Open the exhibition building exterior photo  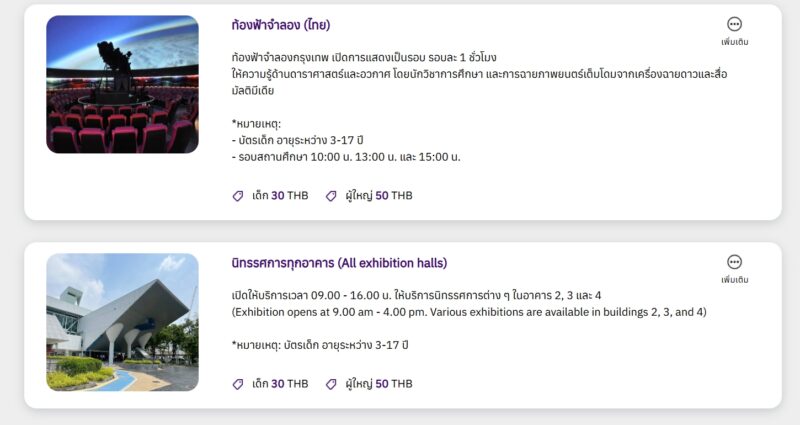122,322
